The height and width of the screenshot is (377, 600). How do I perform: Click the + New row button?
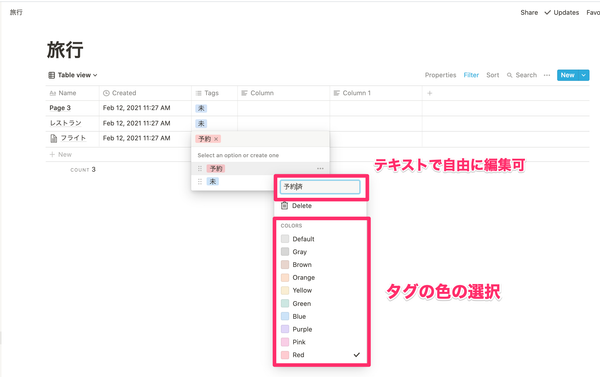61,155
